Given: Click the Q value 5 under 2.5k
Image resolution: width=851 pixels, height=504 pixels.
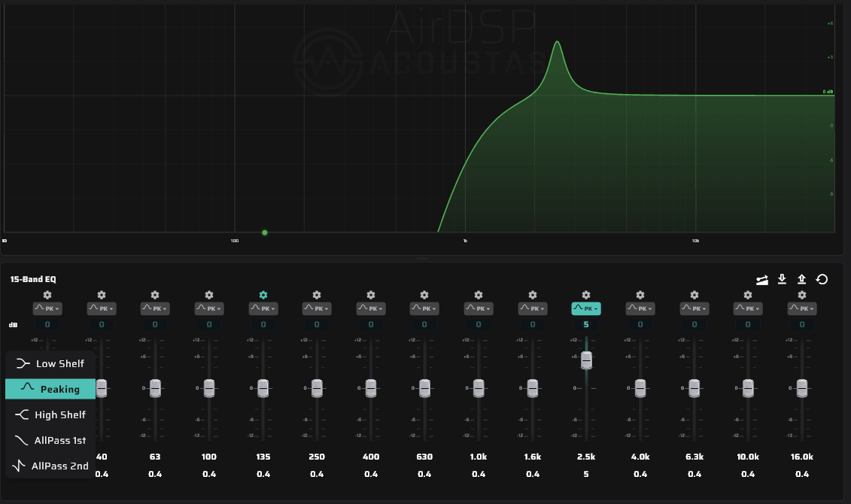Looking at the screenshot, I should click(586, 474).
